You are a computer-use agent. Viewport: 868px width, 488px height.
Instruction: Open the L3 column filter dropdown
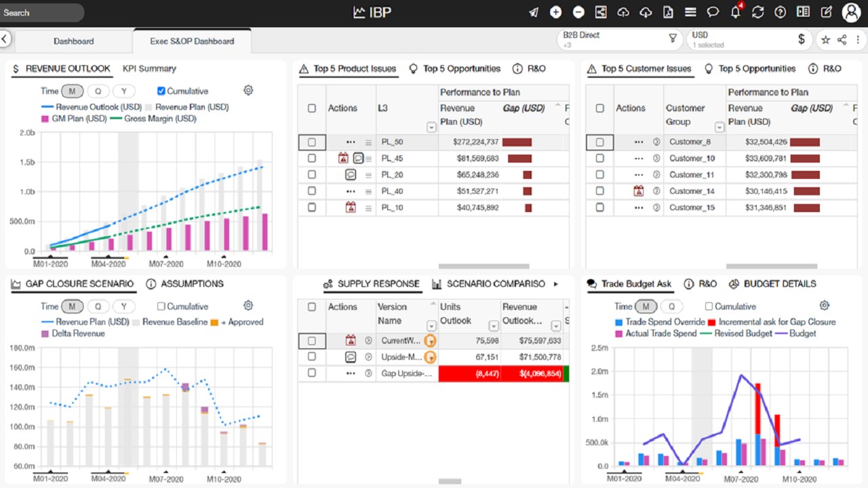point(431,127)
